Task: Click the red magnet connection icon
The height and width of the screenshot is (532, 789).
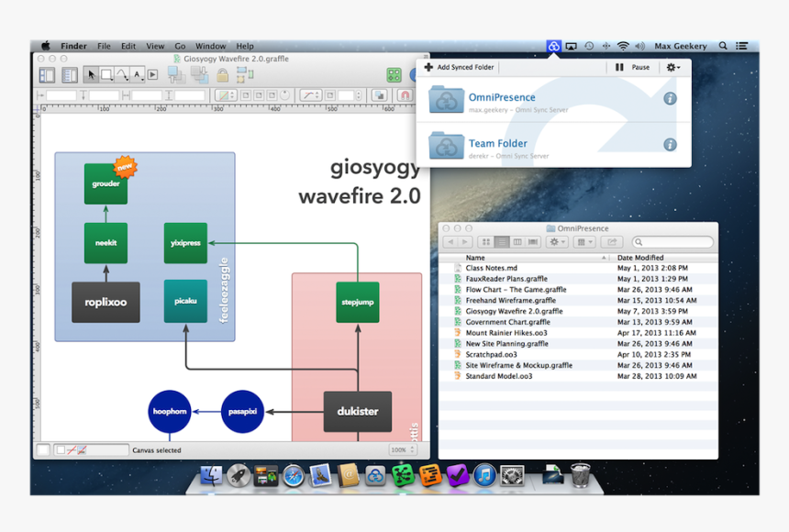Action: click(405, 95)
